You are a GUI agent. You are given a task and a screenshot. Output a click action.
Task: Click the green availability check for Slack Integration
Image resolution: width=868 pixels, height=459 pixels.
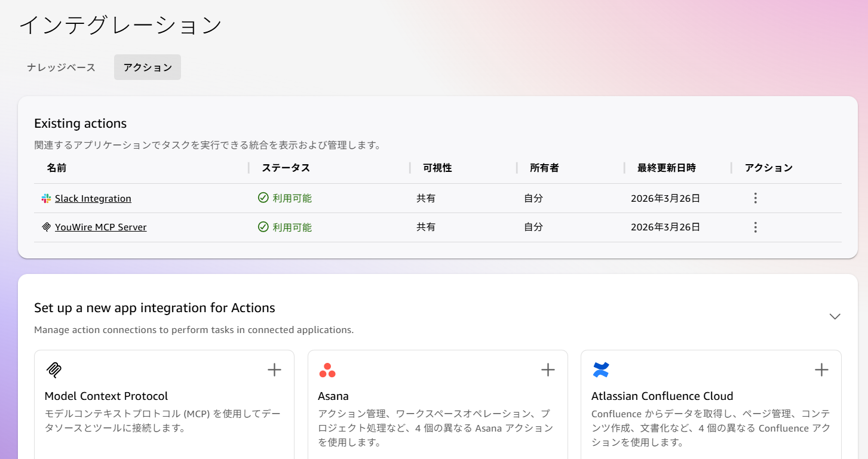pyautogui.click(x=263, y=198)
